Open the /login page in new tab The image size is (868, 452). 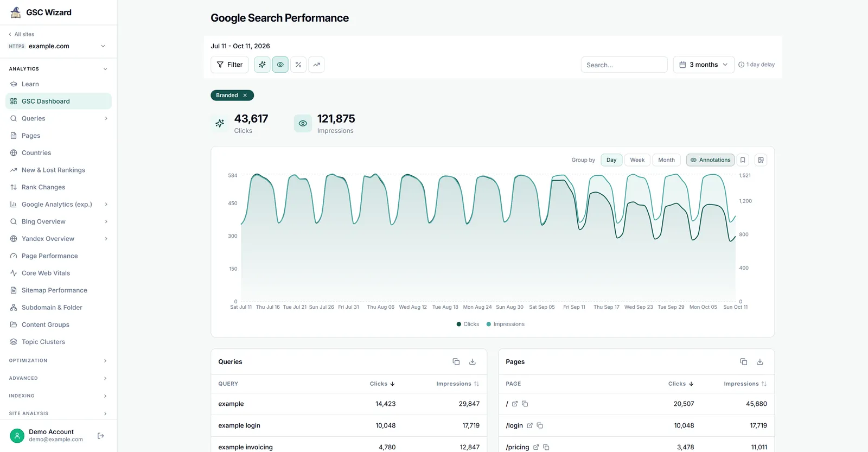(530, 425)
